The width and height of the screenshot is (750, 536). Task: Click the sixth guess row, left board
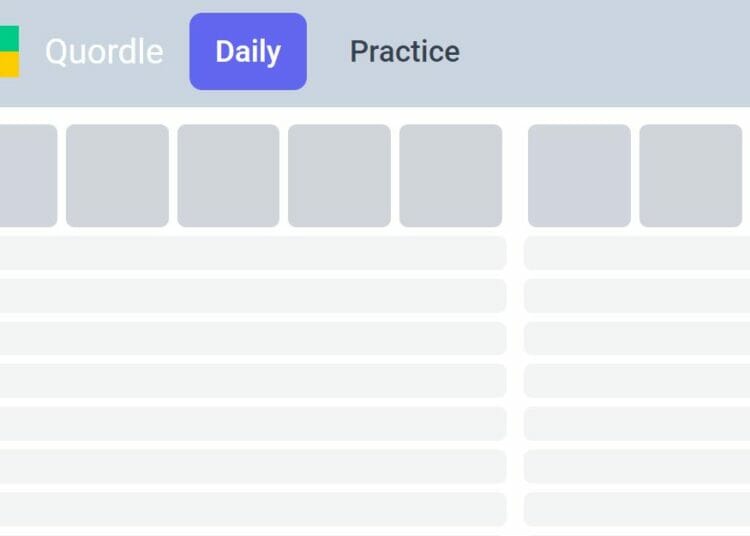[253, 424]
